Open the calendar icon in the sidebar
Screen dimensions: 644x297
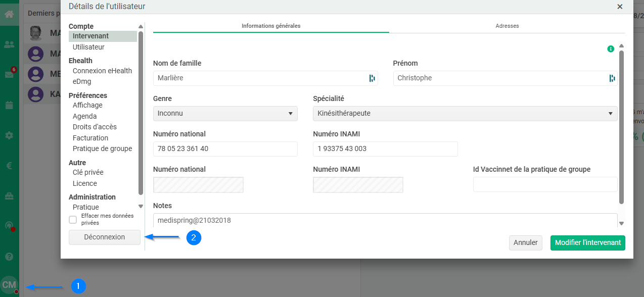9,105
